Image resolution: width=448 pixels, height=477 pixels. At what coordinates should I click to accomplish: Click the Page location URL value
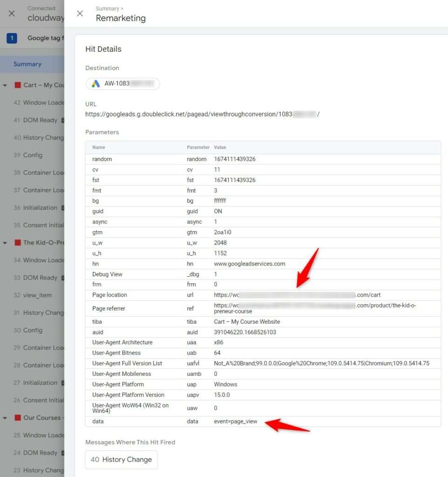coord(297,295)
